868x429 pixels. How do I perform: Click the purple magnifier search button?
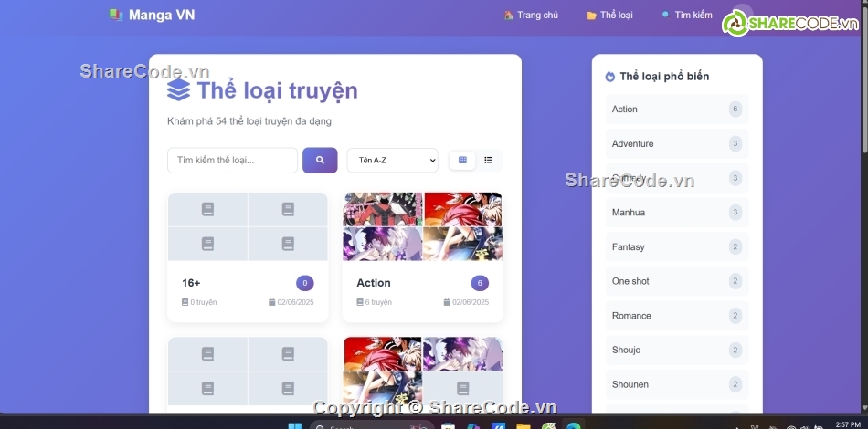(x=320, y=161)
